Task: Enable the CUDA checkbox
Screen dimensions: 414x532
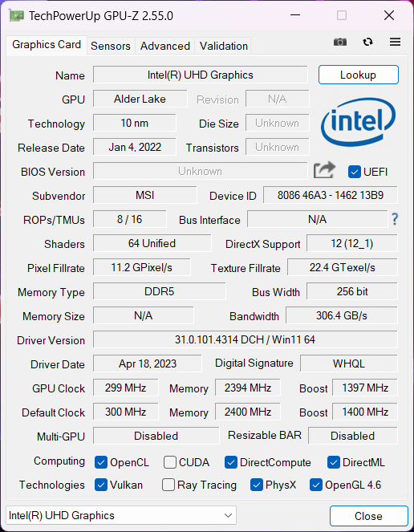Action: [169, 462]
